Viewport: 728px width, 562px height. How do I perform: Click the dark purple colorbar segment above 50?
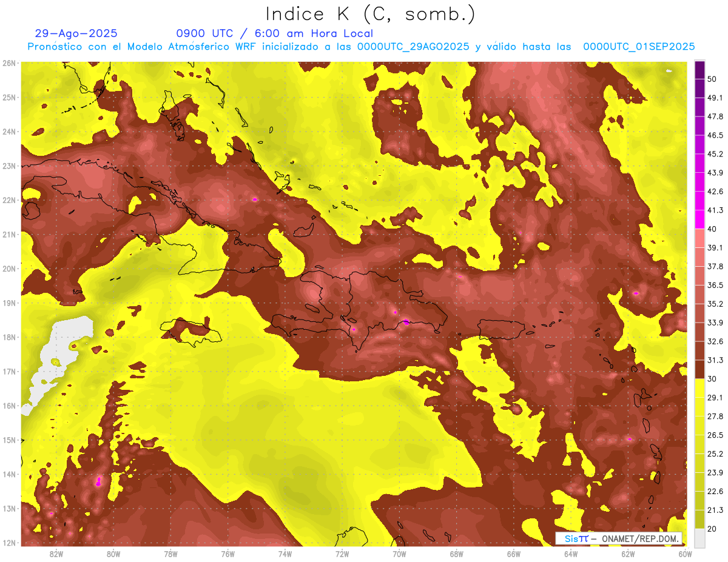[x=699, y=70]
